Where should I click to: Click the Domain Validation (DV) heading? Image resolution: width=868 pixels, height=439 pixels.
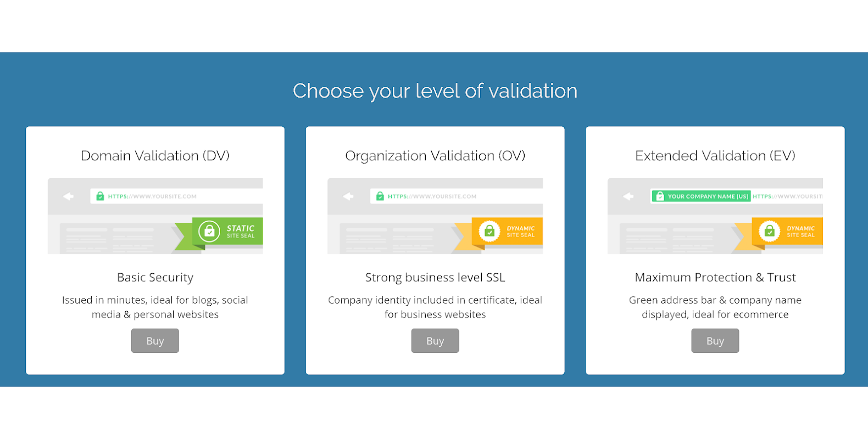click(155, 156)
